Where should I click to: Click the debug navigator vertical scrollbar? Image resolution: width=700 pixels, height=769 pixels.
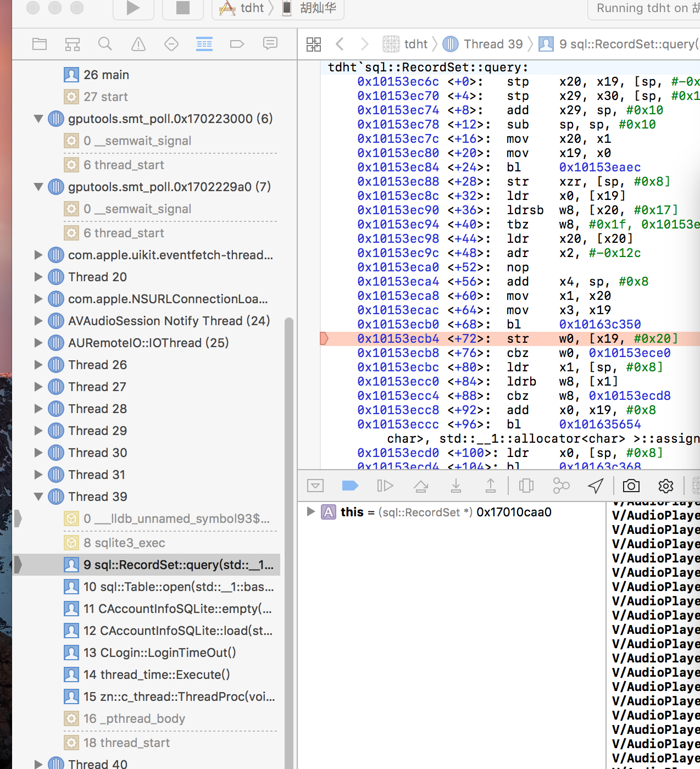(x=289, y=544)
